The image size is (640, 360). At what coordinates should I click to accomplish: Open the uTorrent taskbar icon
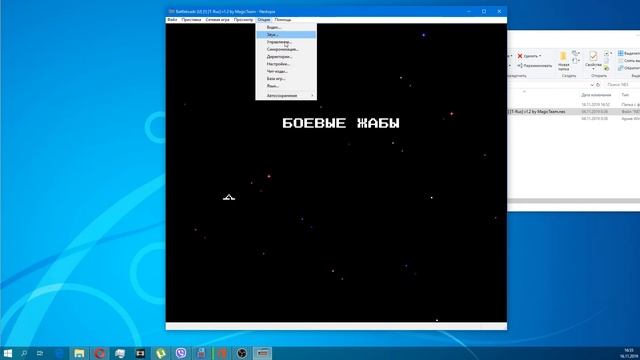[x=161, y=353]
